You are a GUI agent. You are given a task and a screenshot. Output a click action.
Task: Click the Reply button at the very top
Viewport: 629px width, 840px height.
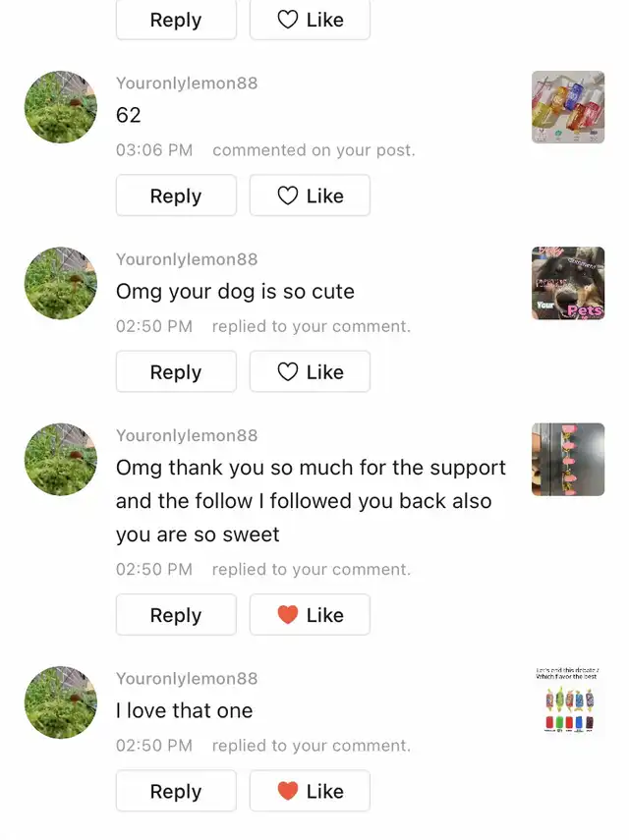coord(176,20)
